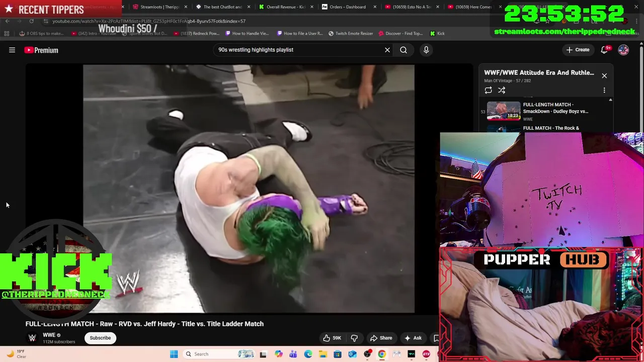644x362 pixels.
Task: Open the playlist three-dot options menu
Action: pyautogui.click(x=604, y=90)
